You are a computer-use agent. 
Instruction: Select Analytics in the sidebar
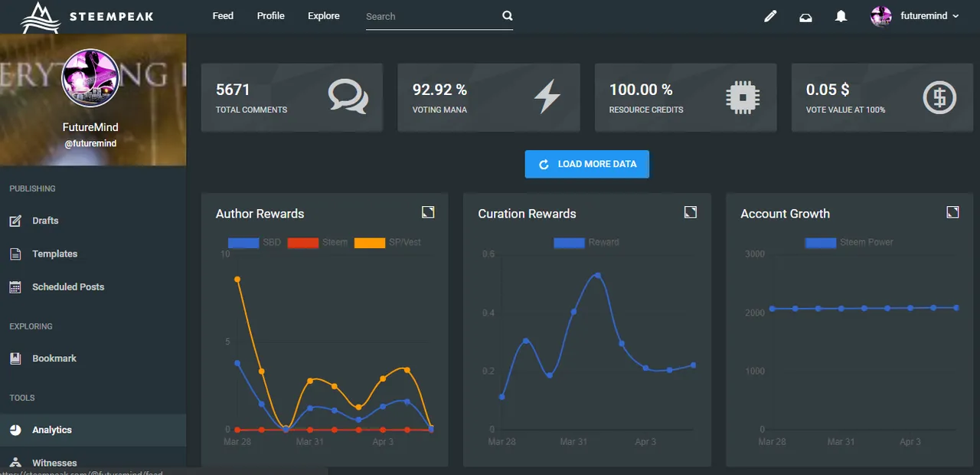pos(93,430)
